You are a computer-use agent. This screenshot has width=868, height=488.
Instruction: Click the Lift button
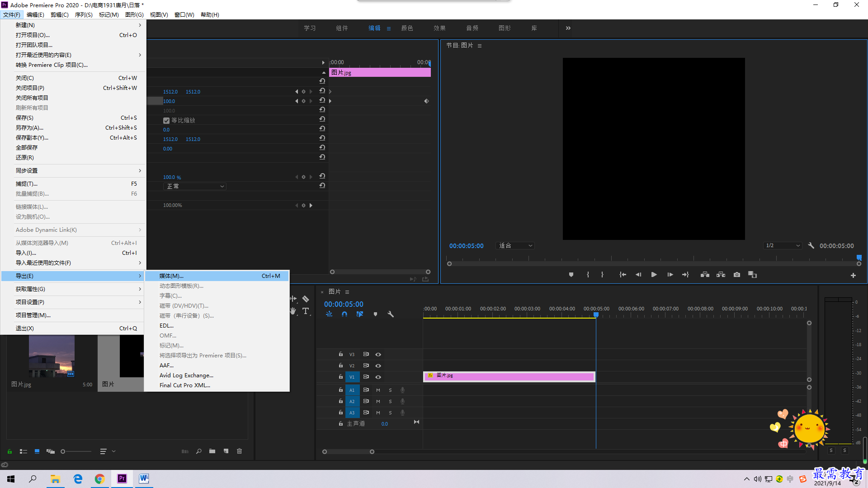pyautogui.click(x=705, y=275)
